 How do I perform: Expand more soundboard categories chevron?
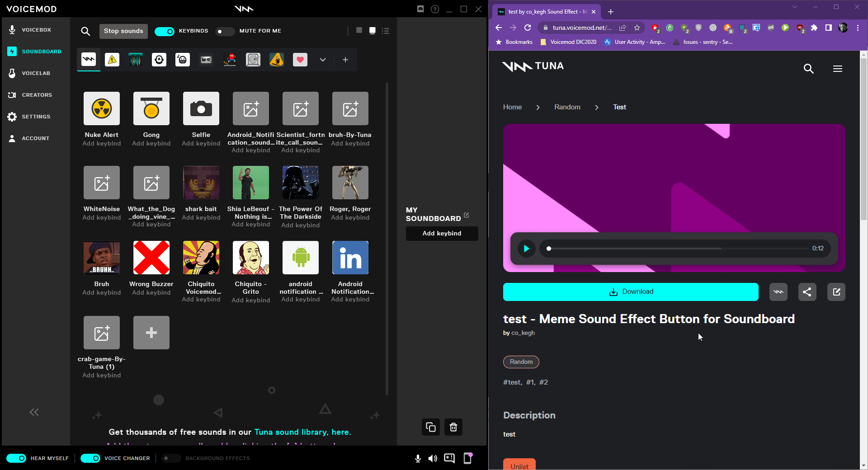(322, 60)
